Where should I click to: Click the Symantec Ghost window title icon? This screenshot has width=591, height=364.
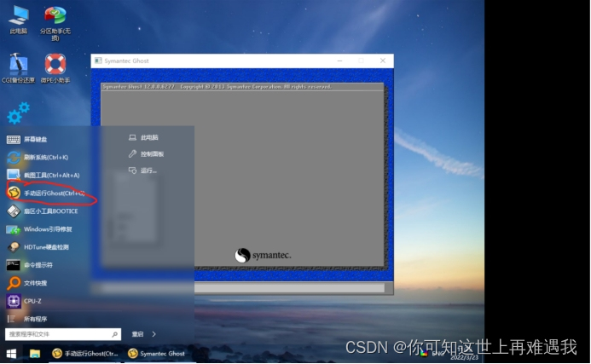point(98,61)
